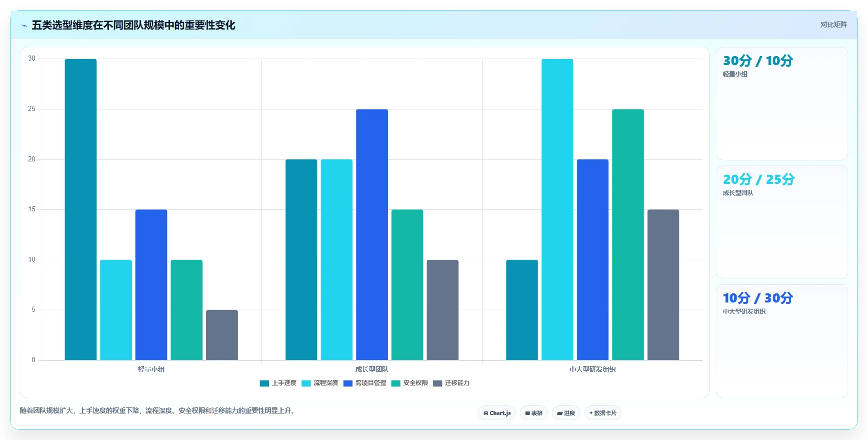This screenshot has width=868, height=440.
Task: Open the 10分 / 30分 中大型研发组织 card
Action: point(782,341)
